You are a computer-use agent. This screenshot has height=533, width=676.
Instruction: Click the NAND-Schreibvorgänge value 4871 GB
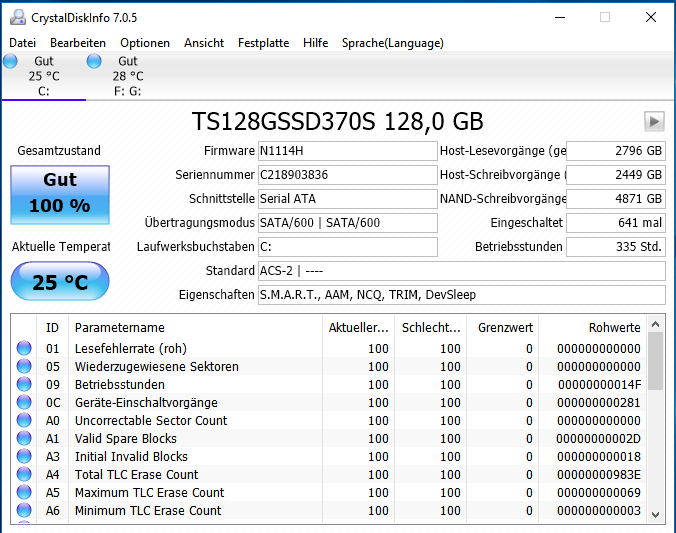tap(616, 199)
